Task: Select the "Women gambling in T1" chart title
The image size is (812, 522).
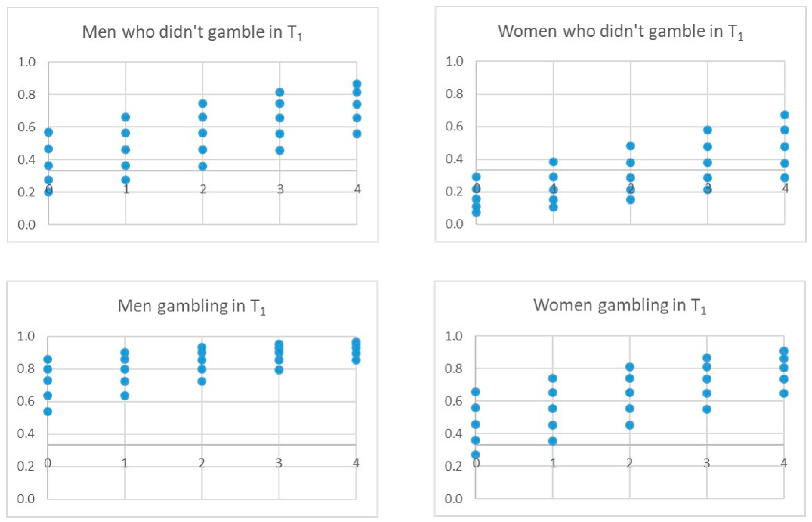Action: [x=620, y=305]
